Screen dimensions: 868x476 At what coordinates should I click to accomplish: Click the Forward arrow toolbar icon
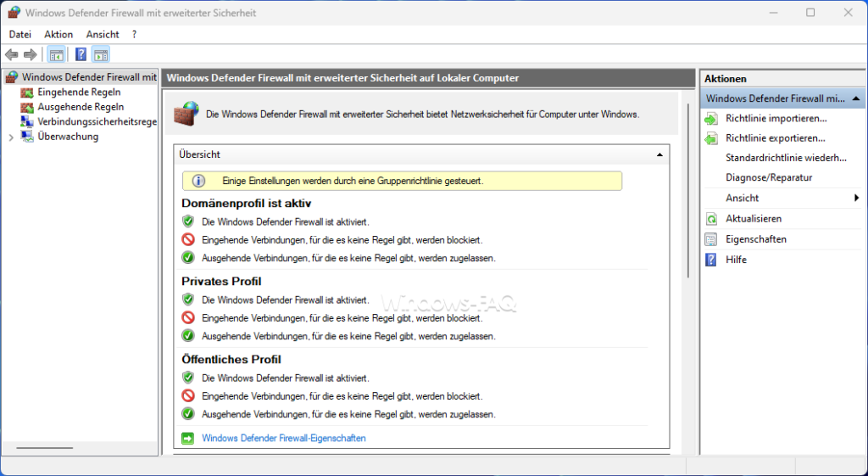(31, 54)
